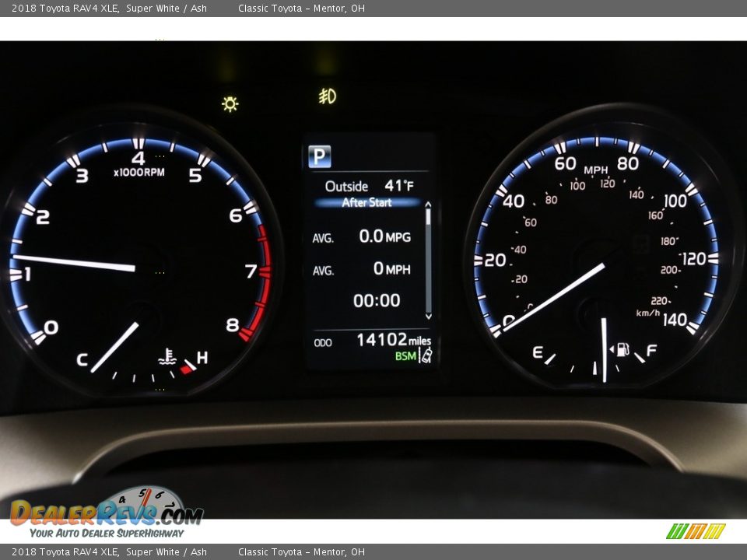The image size is (747, 560).
Task: Click the fog light indicator icon
Action: point(328,96)
